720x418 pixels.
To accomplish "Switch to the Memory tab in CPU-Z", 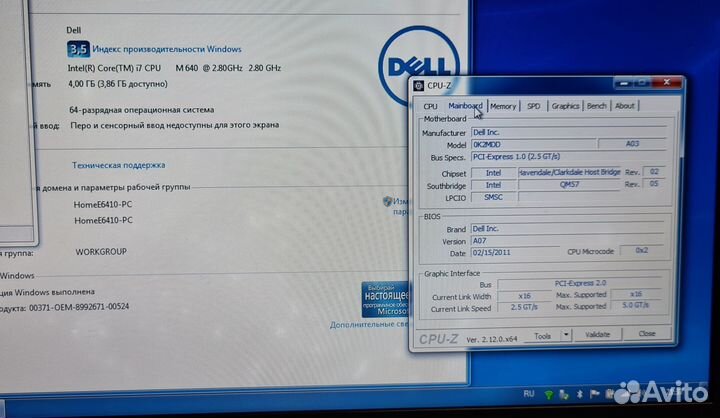I will pyautogui.click(x=503, y=106).
